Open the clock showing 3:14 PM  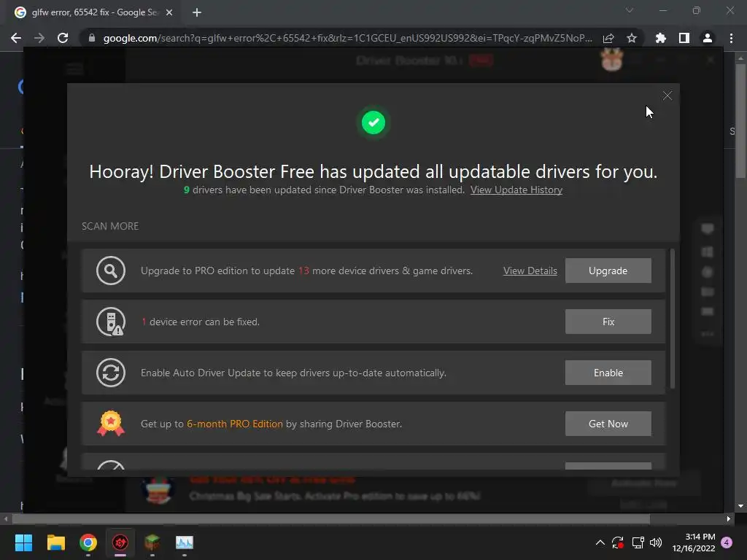point(694,542)
